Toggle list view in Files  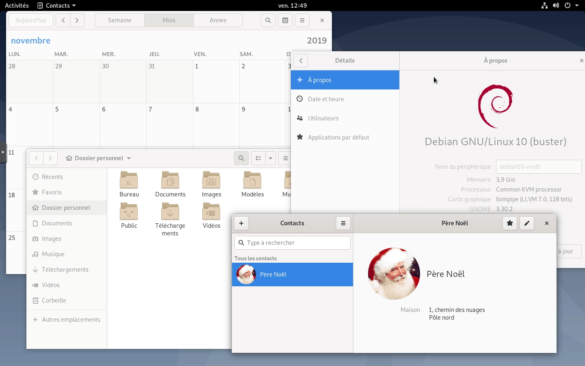pos(258,158)
